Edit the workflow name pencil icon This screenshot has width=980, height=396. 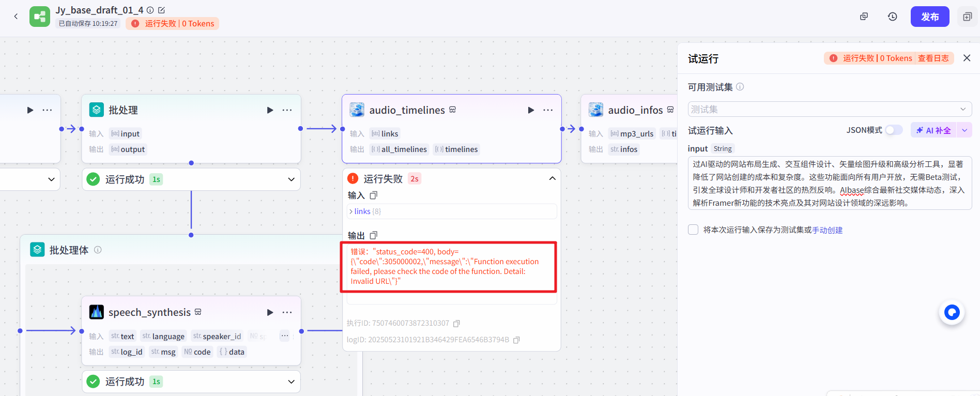(161, 10)
